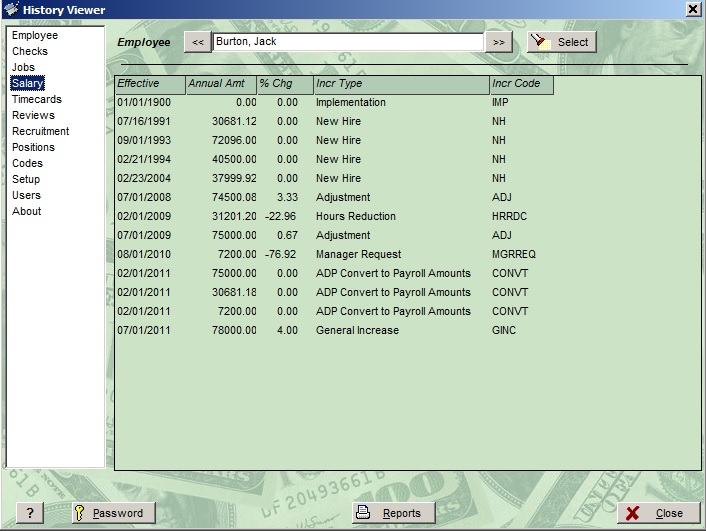Click the 74500.08 annual amount cell
The height and width of the screenshot is (531, 706).
click(234, 197)
